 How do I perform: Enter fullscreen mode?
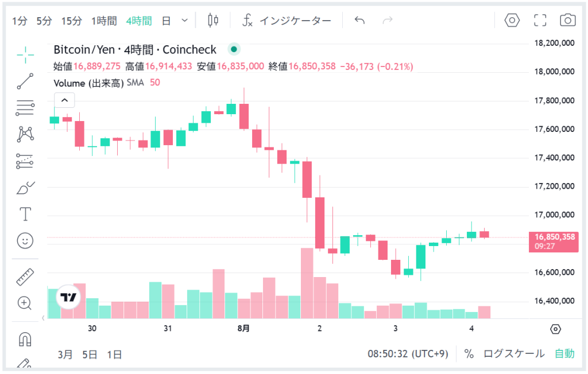540,21
